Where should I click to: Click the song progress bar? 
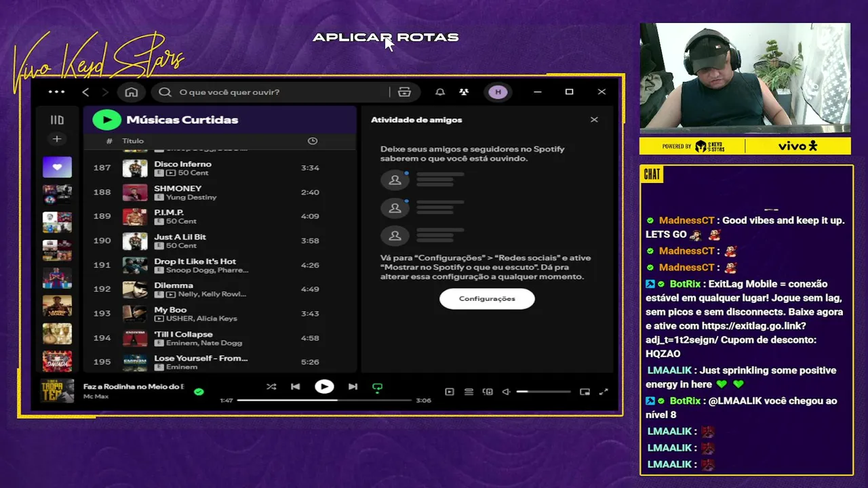324,401
